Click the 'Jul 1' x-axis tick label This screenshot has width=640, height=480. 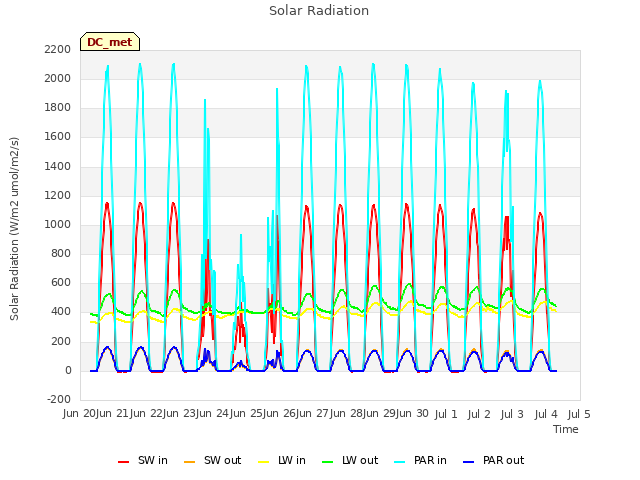[446, 414]
